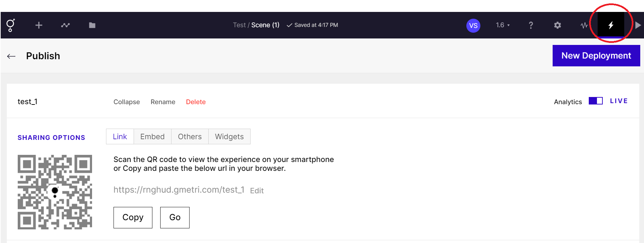Open the settings gear icon
The image size is (644, 243).
(x=557, y=25)
